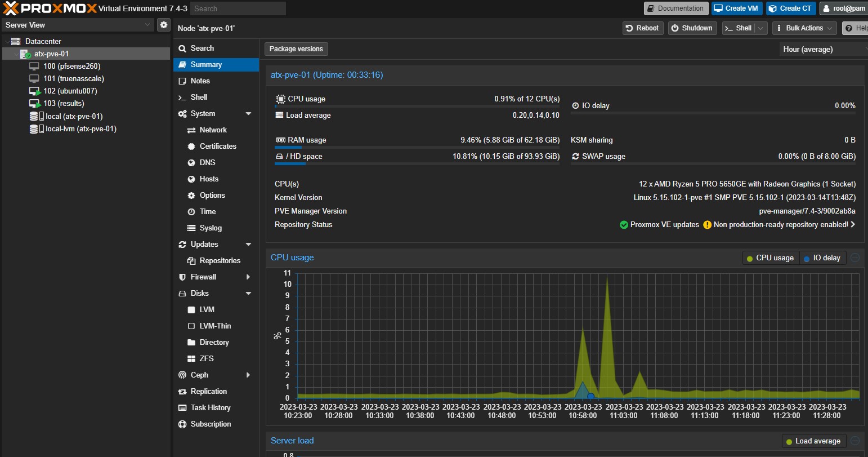Select the 102 (ubuntu007) VM icon

35,91
